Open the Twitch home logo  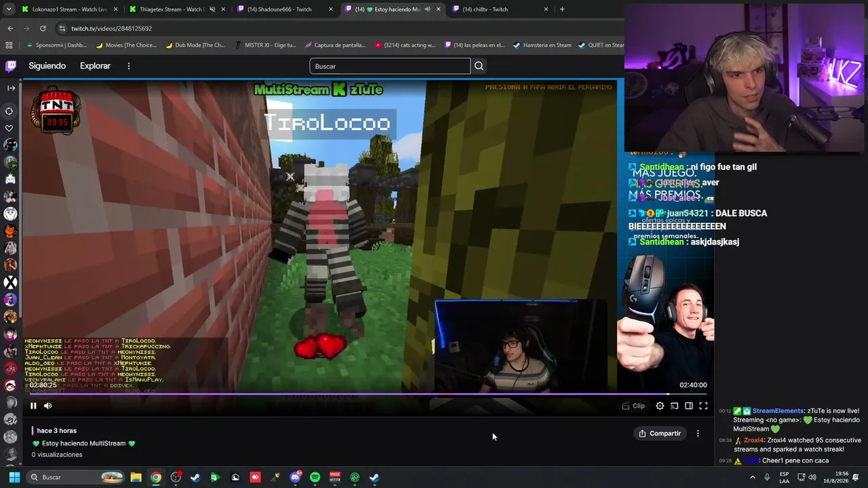point(11,66)
